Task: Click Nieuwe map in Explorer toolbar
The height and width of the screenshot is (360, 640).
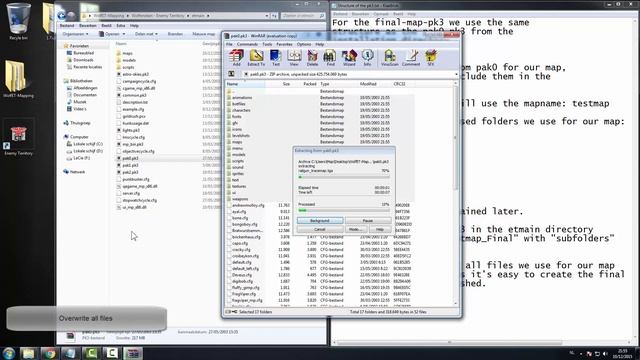Action: click(x=203, y=34)
